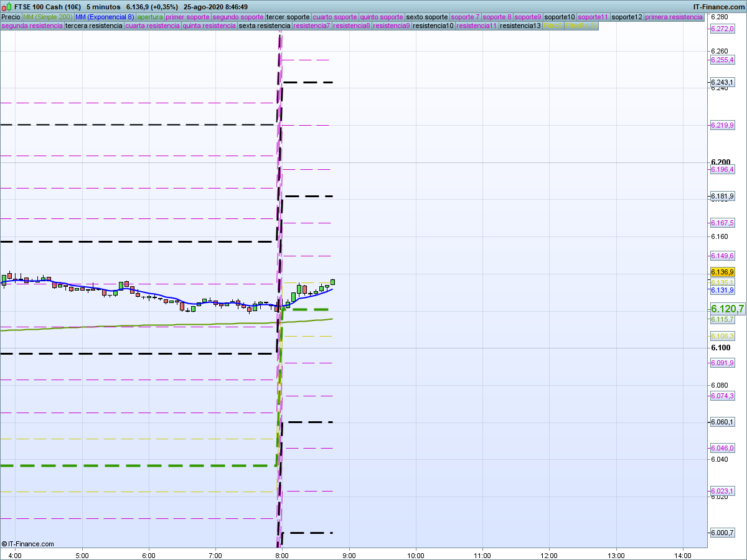The width and height of the screenshot is (747, 560).
Task: Select the apertura legend label
Action: click(150, 17)
